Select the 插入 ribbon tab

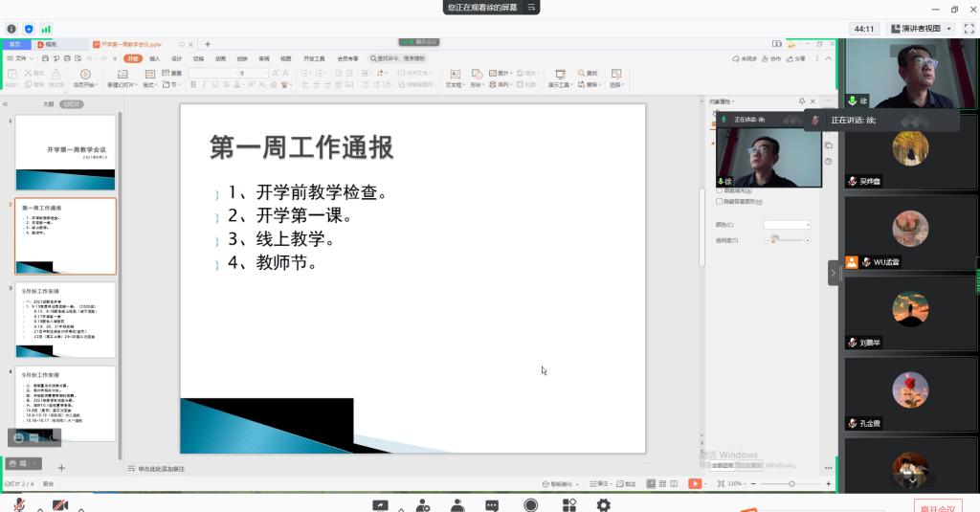click(x=154, y=58)
